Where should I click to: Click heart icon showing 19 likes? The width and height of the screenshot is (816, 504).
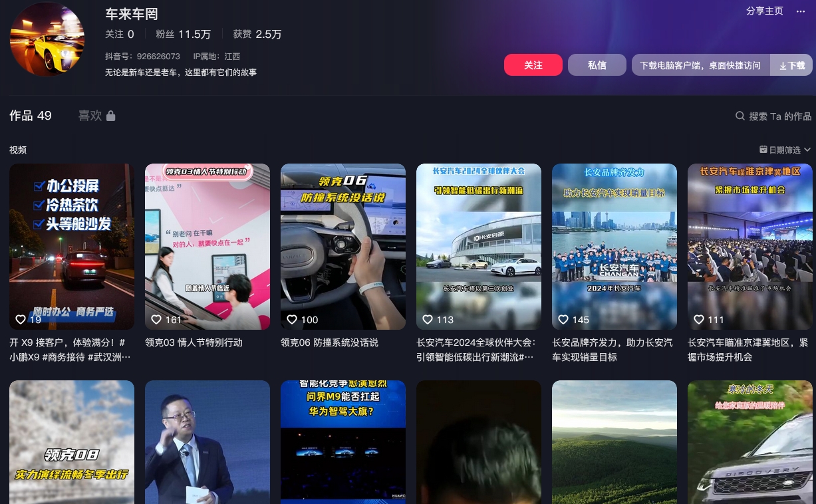[21, 320]
